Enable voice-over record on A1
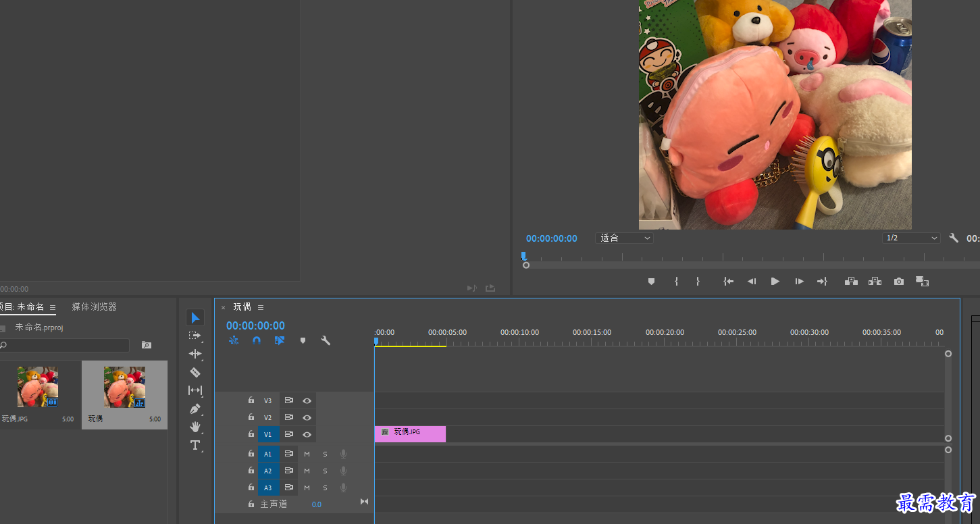 (343, 454)
